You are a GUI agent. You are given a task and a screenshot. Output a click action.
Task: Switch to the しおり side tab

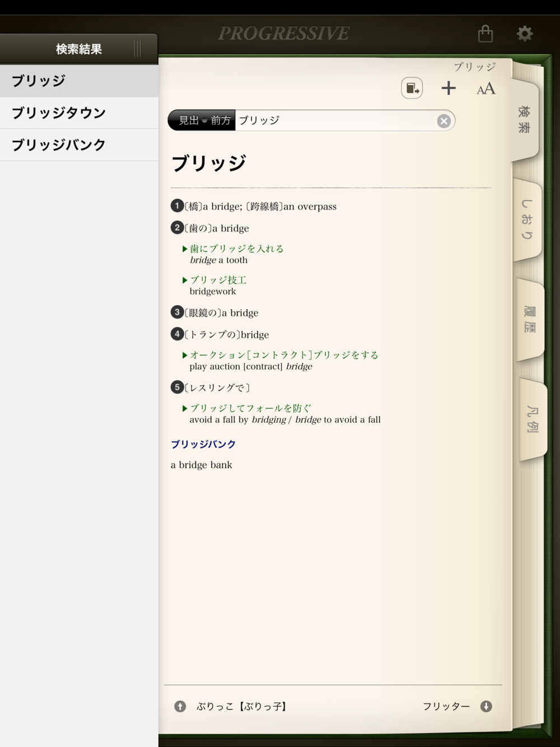[527, 220]
